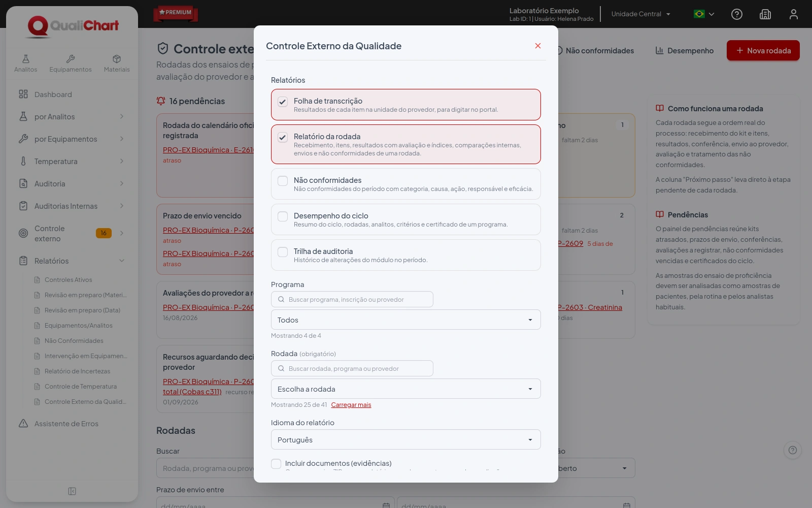Open the Desempenho button in the header

point(685,50)
